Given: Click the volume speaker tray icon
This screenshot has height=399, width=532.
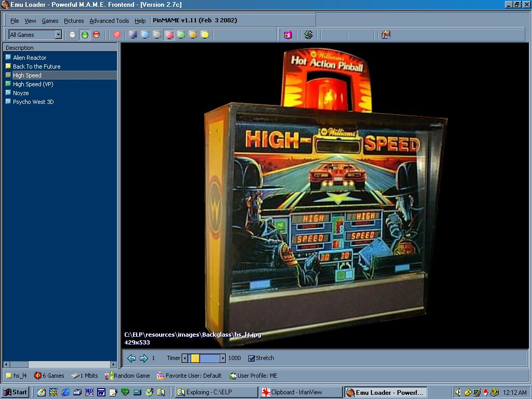Looking at the screenshot, I should 458,392.
